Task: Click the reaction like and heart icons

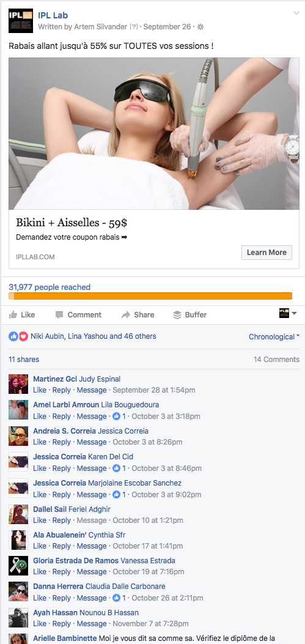Action: pyautogui.click(x=18, y=336)
